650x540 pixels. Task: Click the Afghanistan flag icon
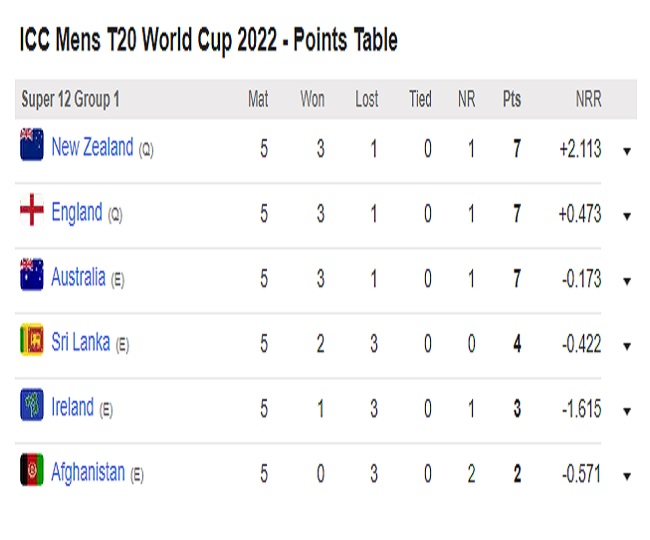tap(32, 473)
